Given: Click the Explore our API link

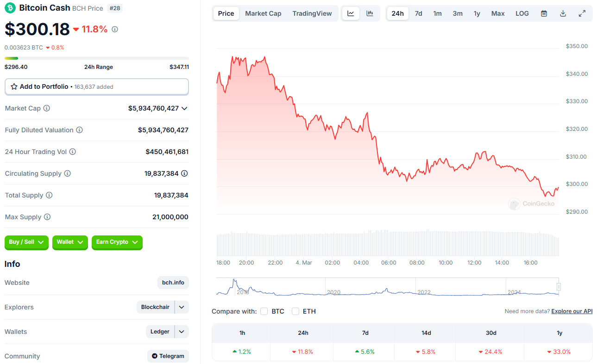Looking at the screenshot, I should click(572, 311).
